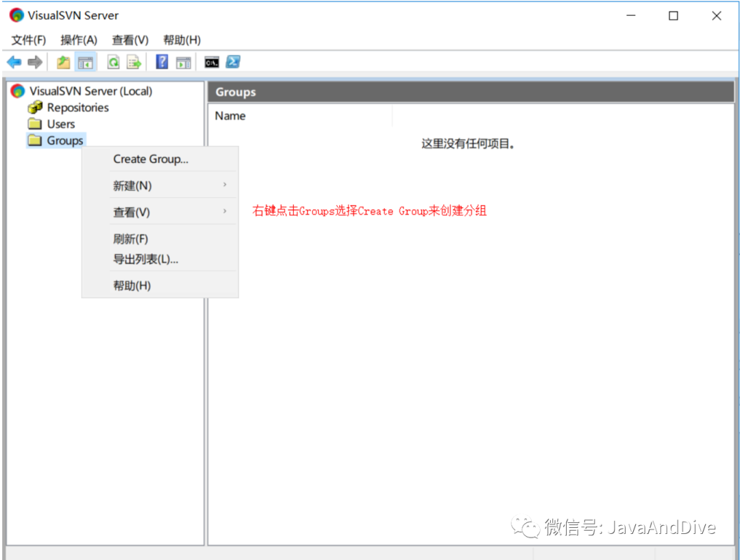Open the command prompt toolbar icon
The image size is (740, 560).
(212, 62)
